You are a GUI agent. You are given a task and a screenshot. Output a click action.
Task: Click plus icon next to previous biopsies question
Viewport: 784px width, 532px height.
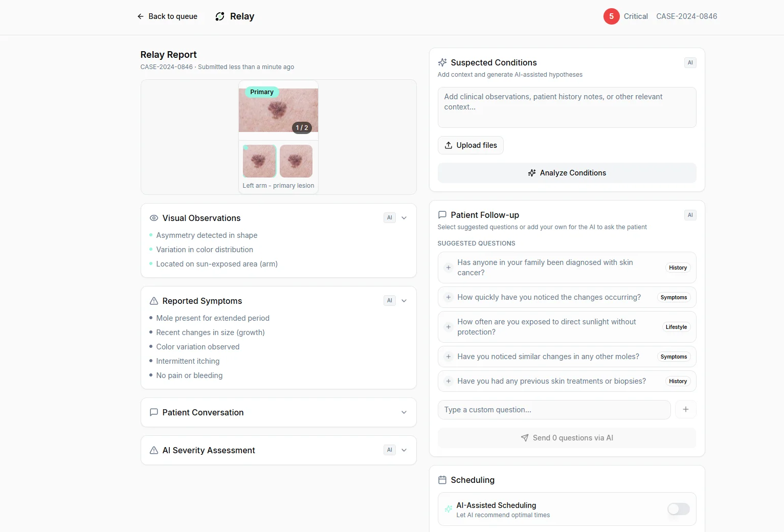[448, 381]
